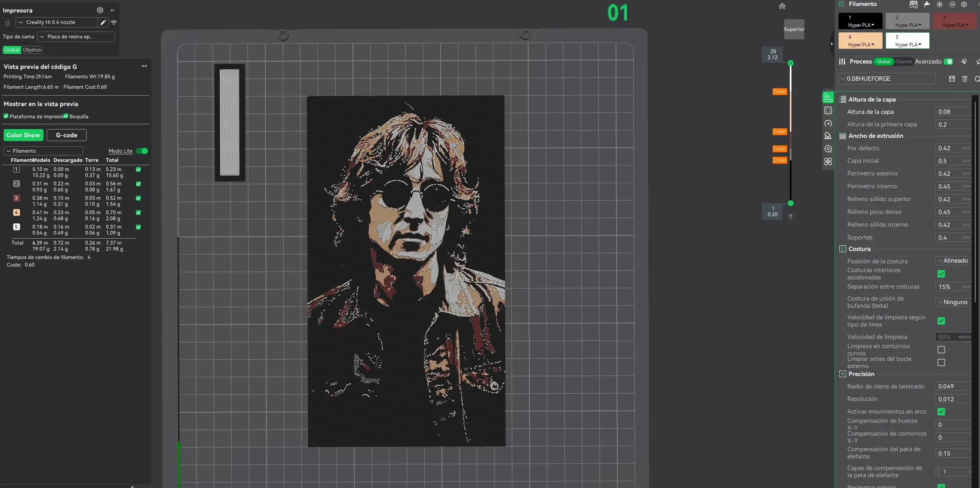Toggle the Avanzado mode switch
The height and width of the screenshot is (488, 980).
948,62
